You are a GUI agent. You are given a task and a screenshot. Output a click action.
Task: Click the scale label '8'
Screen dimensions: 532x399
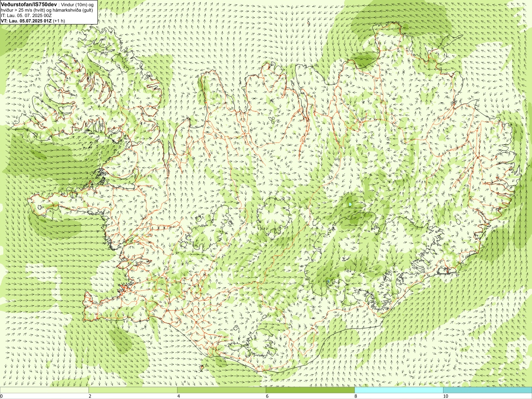(x=355, y=396)
